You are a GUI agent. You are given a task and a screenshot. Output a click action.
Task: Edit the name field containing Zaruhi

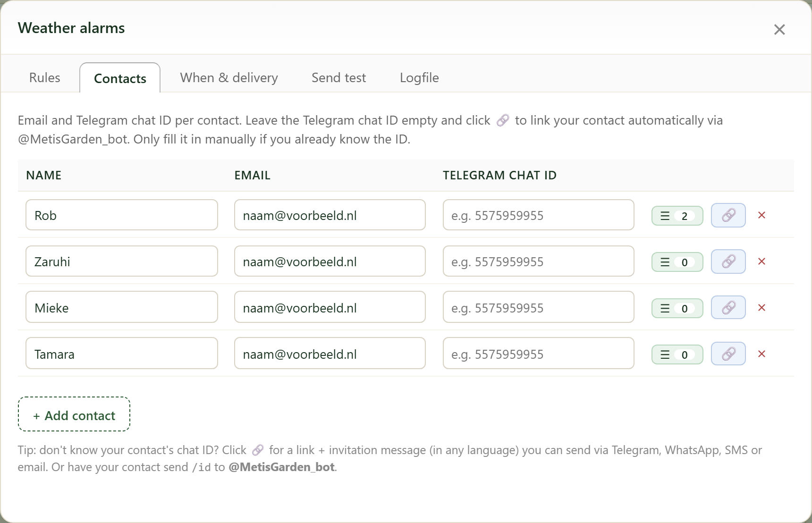(122, 261)
